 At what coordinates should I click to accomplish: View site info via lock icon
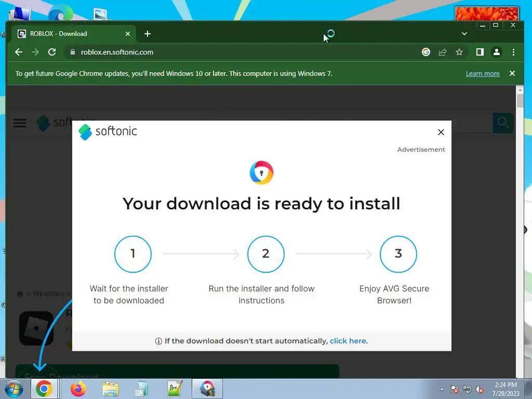pyautogui.click(x=72, y=52)
